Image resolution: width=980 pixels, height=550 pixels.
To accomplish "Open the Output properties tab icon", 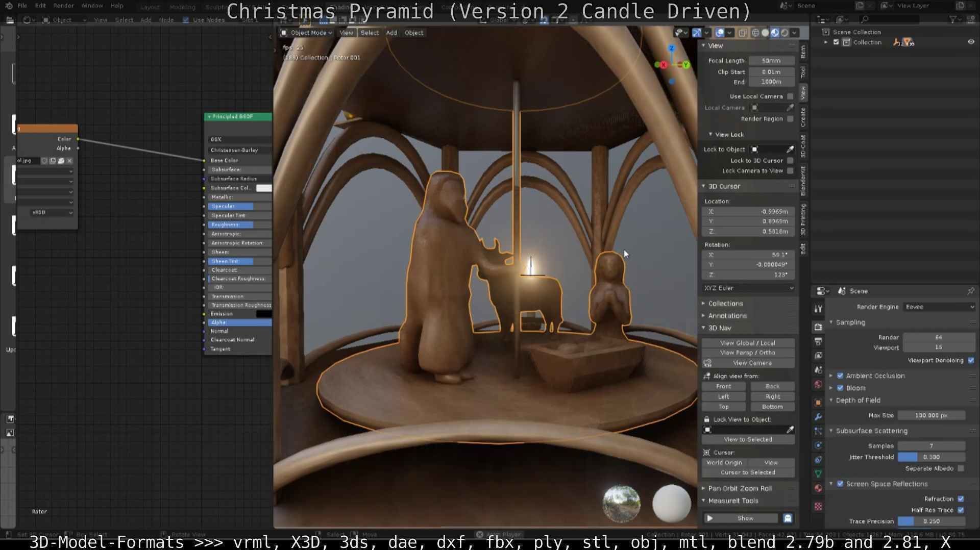I will tap(818, 341).
